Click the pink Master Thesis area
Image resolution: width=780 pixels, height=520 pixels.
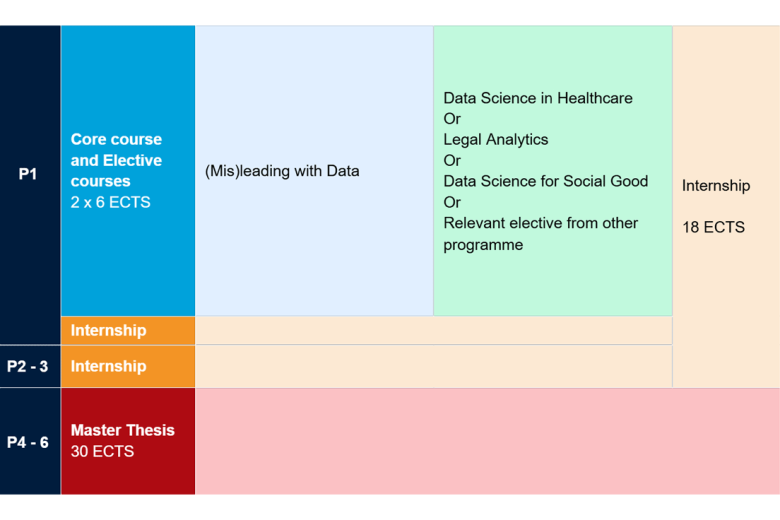(x=488, y=441)
